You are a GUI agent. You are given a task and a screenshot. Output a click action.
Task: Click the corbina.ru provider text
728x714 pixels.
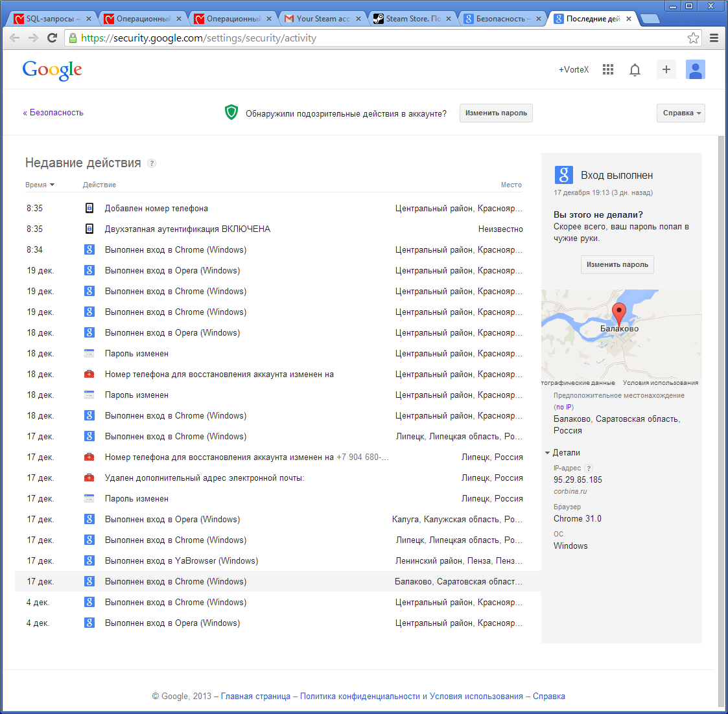tap(570, 491)
